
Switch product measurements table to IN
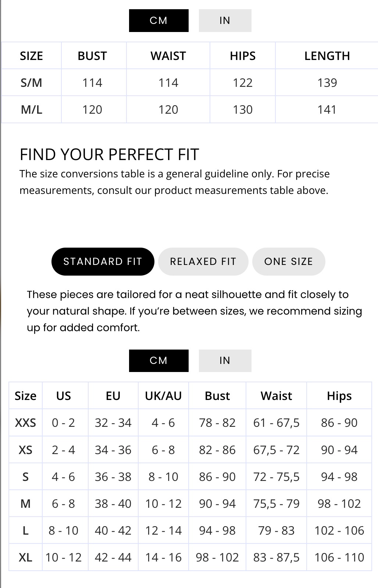225,21
